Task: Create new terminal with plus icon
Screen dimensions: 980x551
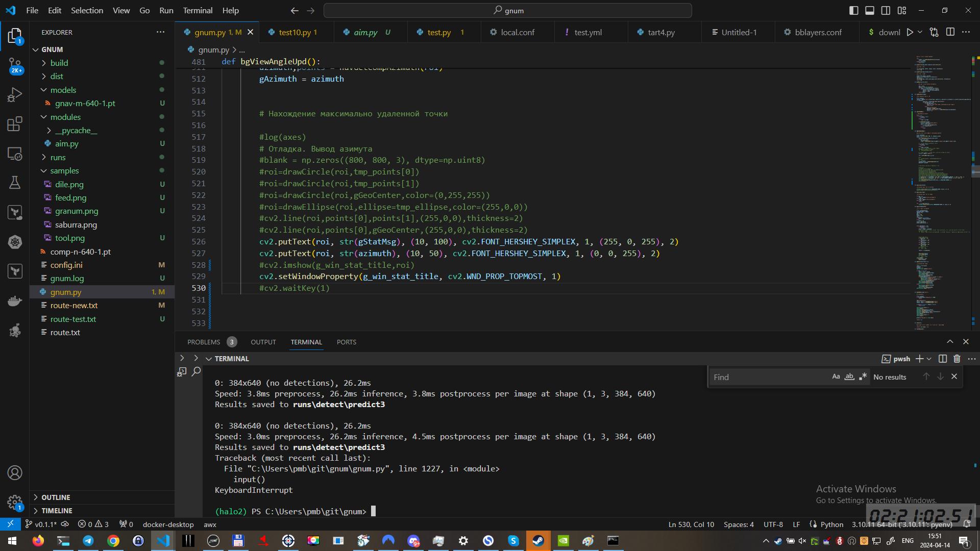Action: tap(919, 359)
